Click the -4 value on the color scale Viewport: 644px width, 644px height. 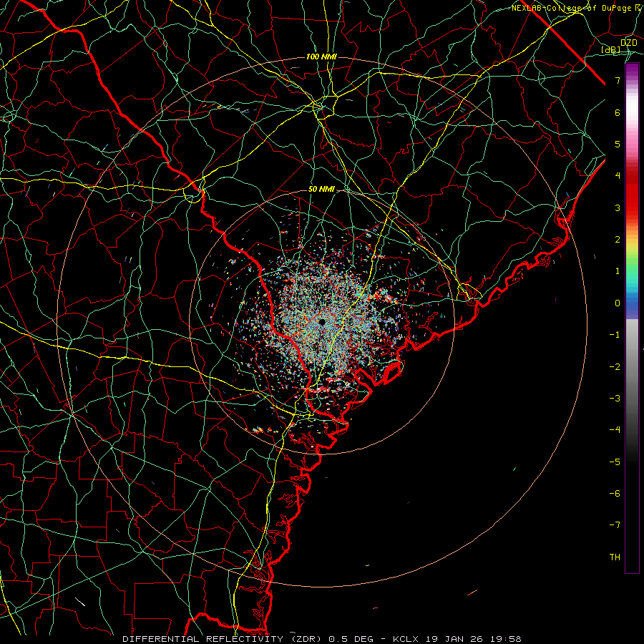pyautogui.click(x=615, y=430)
